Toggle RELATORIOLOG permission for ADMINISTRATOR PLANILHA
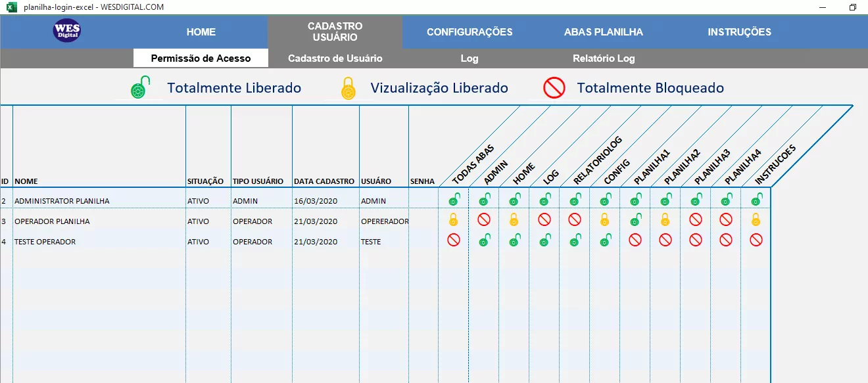The height and width of the screenshot is (383, 868). coord(575,198)
